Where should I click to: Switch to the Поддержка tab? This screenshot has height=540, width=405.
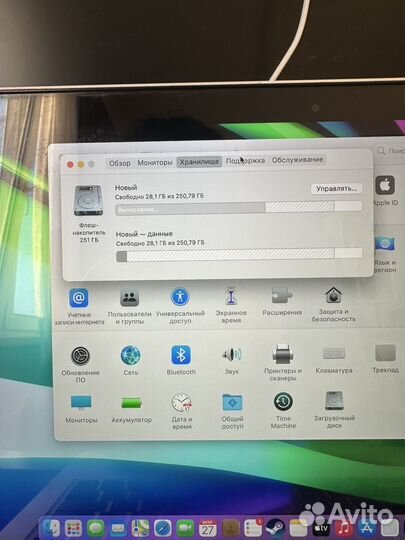(x=246, y=161)
